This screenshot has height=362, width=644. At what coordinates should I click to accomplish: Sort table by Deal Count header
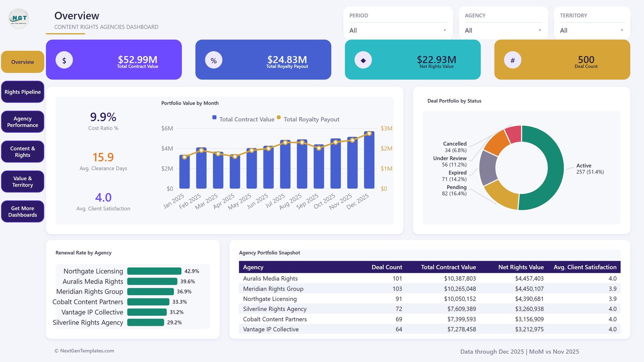[387, 267]
